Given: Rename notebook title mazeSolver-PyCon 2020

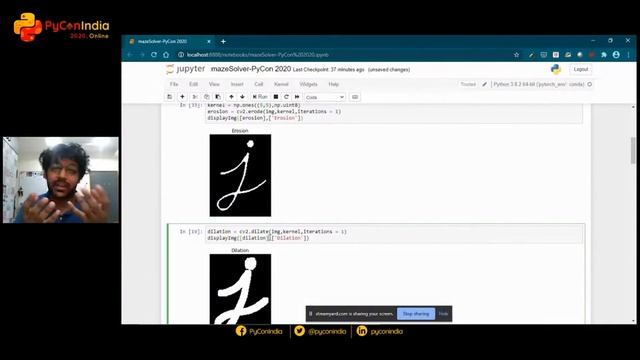Looking at the screenshot, I should tap(251, 69).
